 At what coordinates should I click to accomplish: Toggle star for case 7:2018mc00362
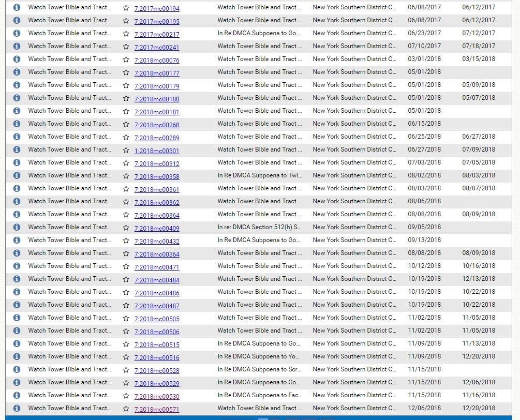pos(126,202)
